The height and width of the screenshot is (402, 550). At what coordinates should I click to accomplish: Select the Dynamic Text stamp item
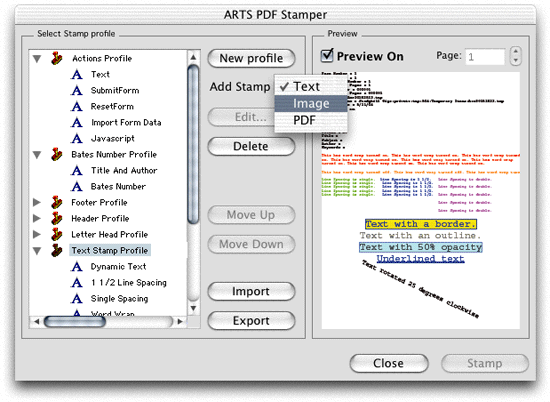[118, 267]
